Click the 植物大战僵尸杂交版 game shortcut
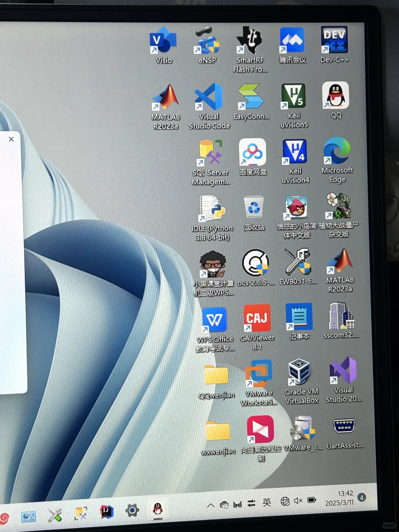The height and width of the screenshot is (532, 399). point(339,215)
